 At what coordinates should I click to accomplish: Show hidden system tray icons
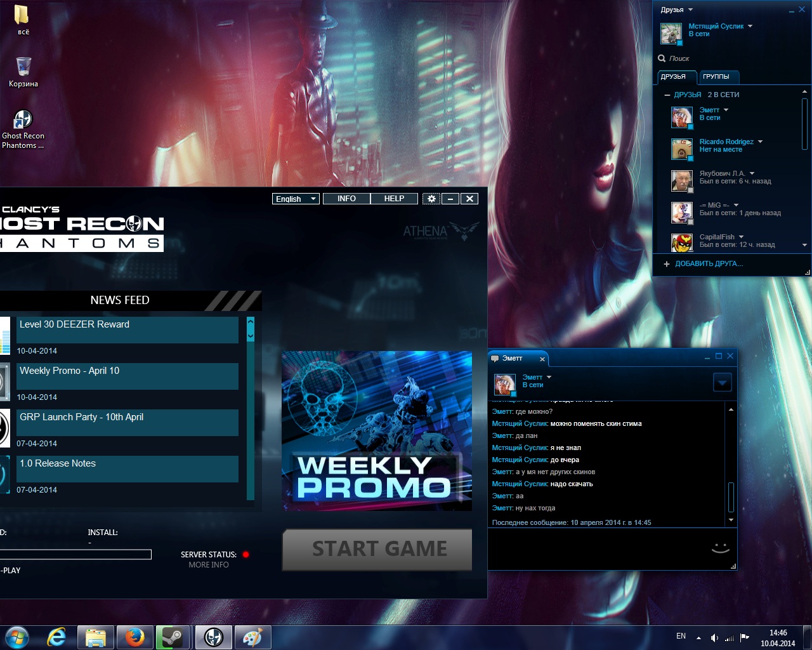tap(698, 637)
